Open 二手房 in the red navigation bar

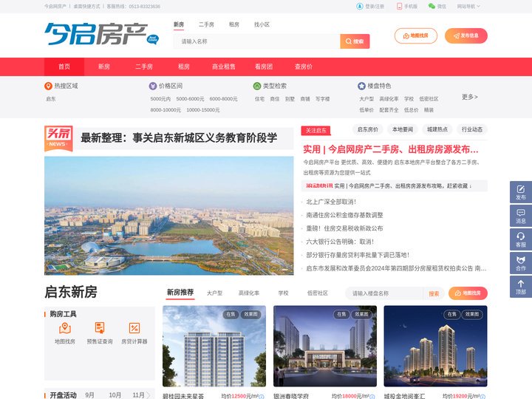coord(144,66)
